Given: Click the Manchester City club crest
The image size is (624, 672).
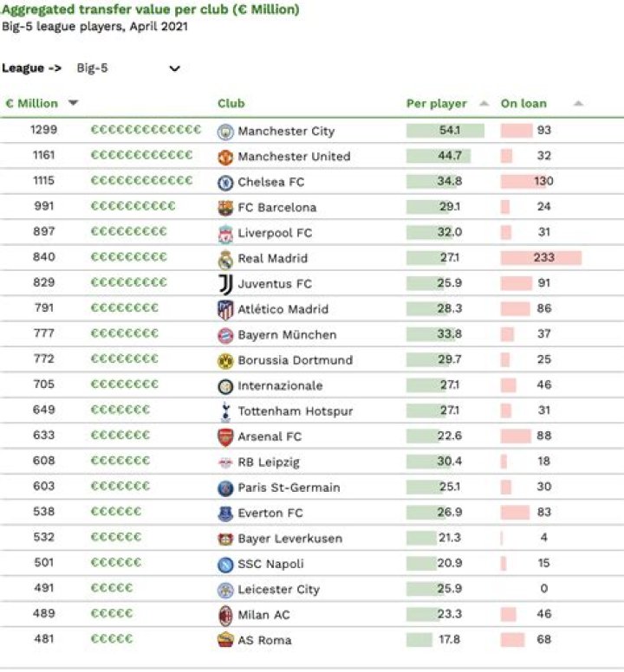Looking at the screenshot, I should [x=225, y=132].
